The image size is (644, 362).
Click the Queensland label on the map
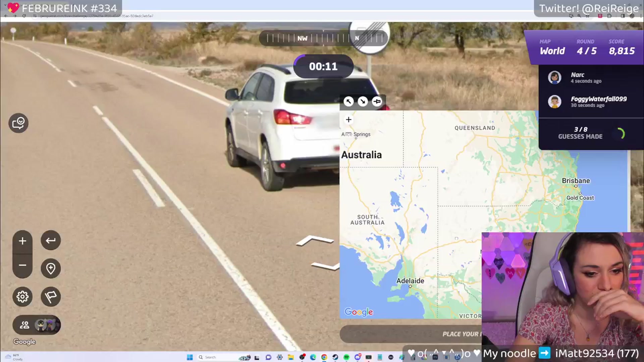(x=475, y=128)
